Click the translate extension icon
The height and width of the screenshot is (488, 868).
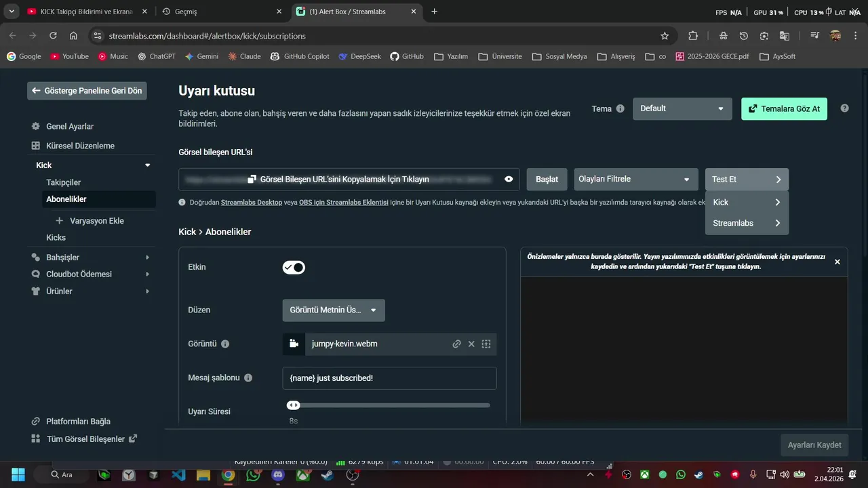(x=785, y=36)
